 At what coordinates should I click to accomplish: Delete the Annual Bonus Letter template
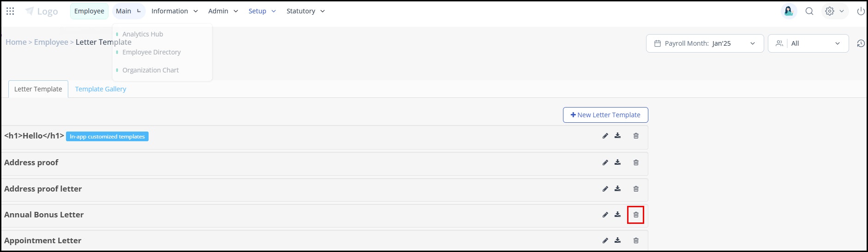click(x=635, y=215)
